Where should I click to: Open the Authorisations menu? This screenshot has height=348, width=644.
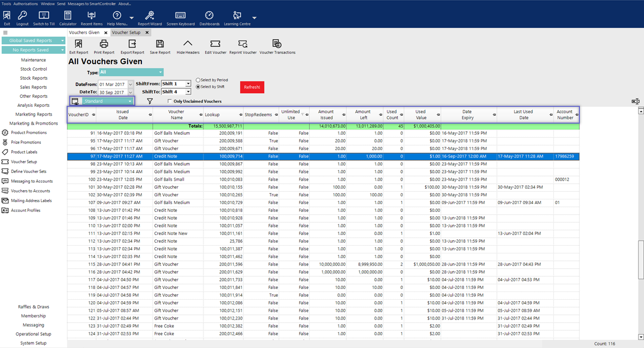point(25,4)
